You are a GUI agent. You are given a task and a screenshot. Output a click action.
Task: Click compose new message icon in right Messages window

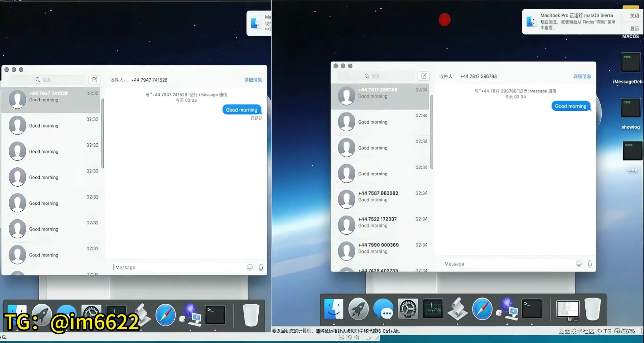click(x=424, y=76)
